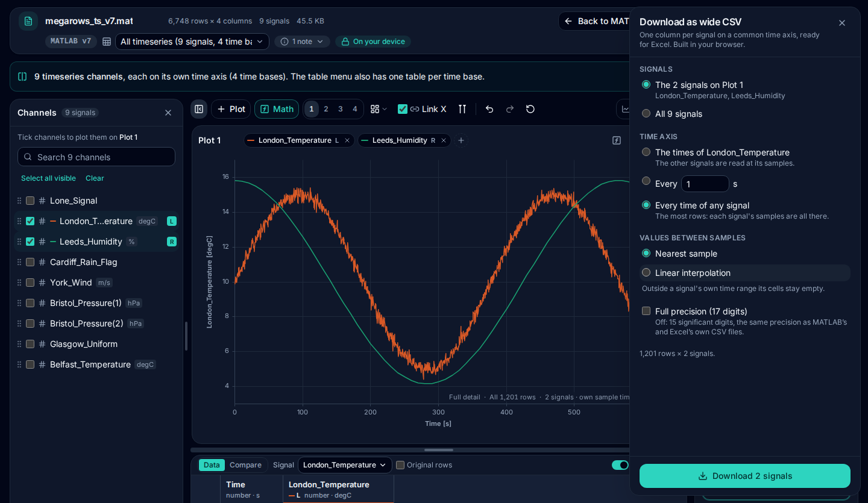Toggle the Link X checkbox
This screenshot has height=503, width=868.
coord(403,109)
